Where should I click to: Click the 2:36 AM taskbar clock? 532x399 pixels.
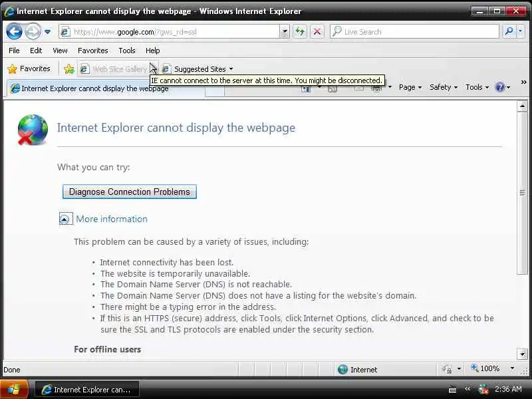pyautogui.click(x=508, y=389)
